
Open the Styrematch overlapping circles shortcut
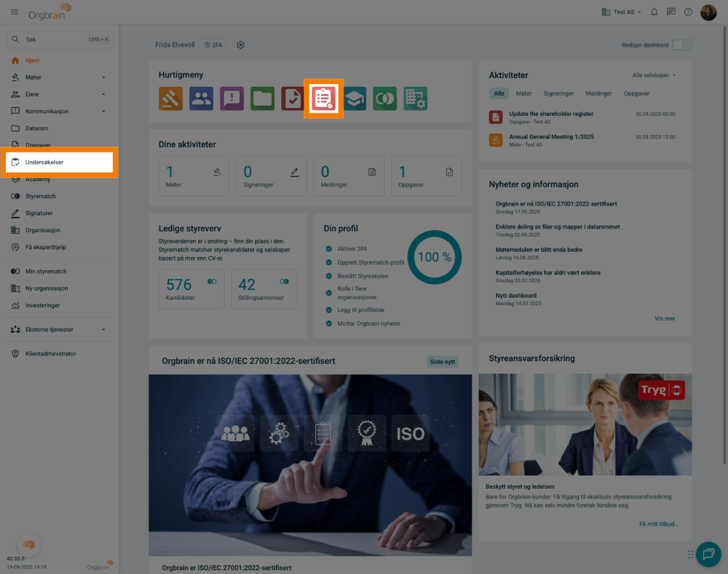click(x=385, y=98)
